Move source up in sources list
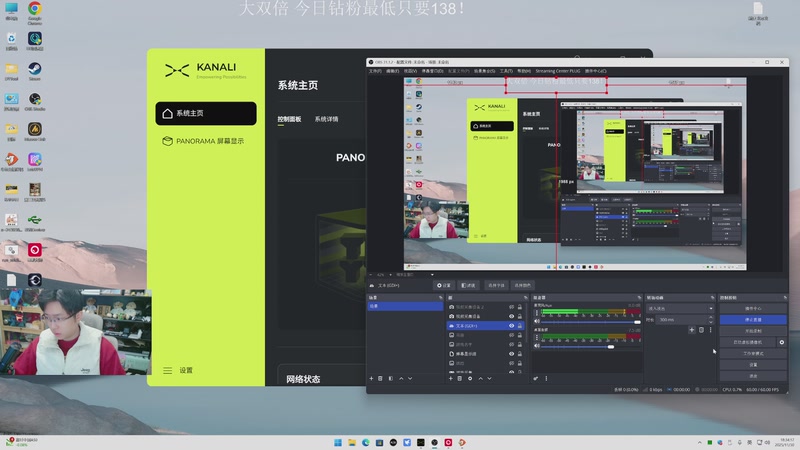Screen dimensions: 800x450 [480, 379]
